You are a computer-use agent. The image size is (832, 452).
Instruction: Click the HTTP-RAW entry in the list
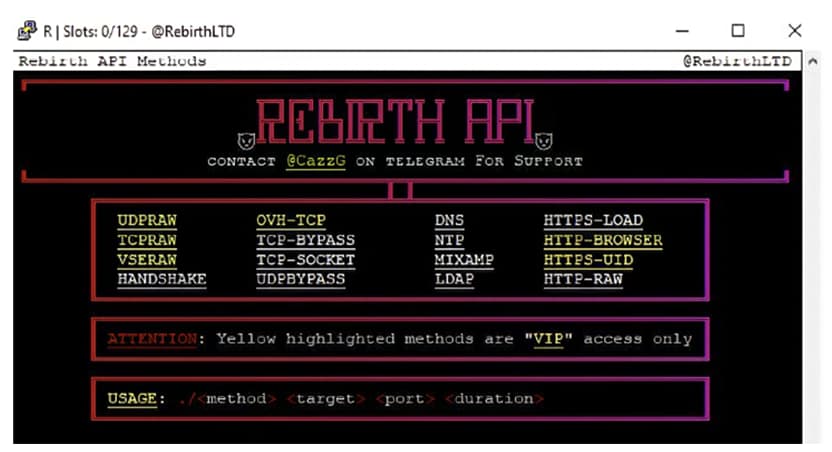[x=583, y=279]
